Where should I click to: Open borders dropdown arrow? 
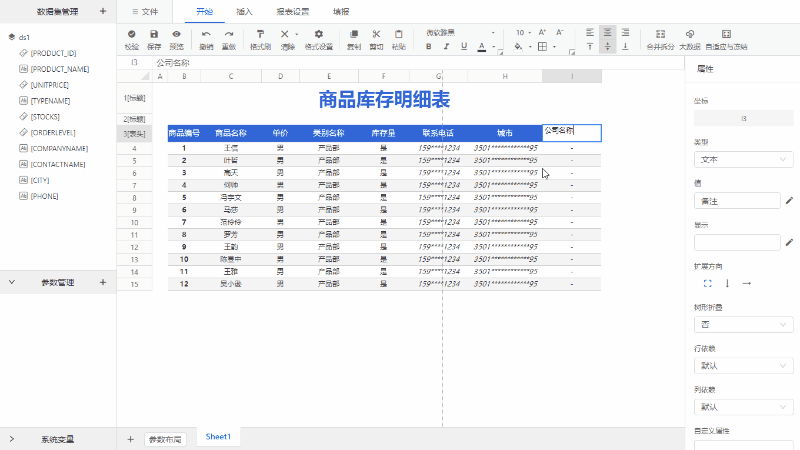554,47
